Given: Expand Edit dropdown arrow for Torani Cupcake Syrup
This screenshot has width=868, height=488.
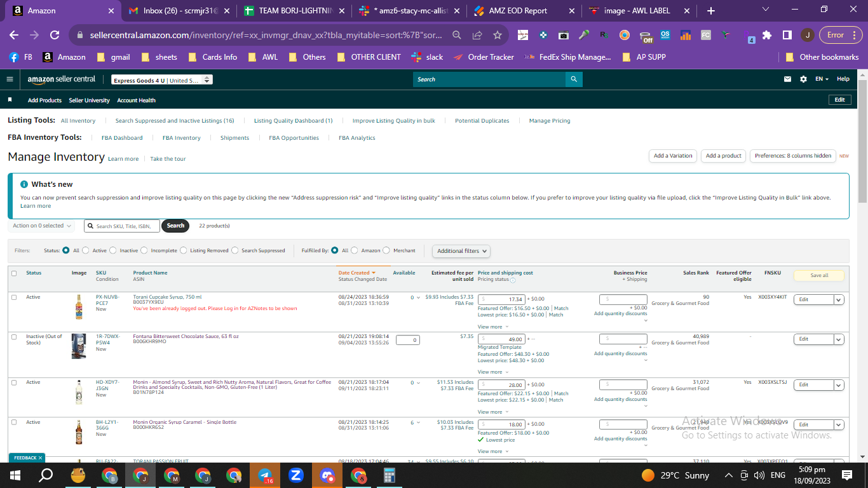Looking at the screenshot, I should point(838,300).
